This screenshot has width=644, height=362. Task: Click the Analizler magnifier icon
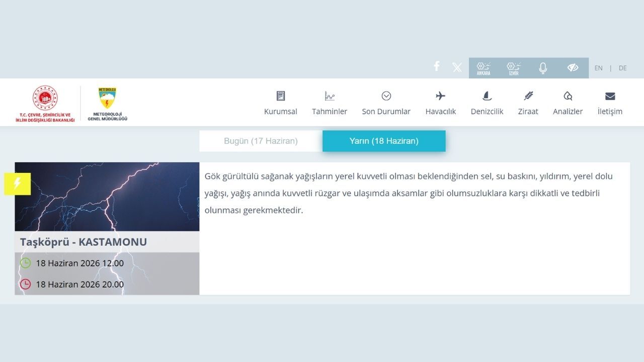click(568, 96)
